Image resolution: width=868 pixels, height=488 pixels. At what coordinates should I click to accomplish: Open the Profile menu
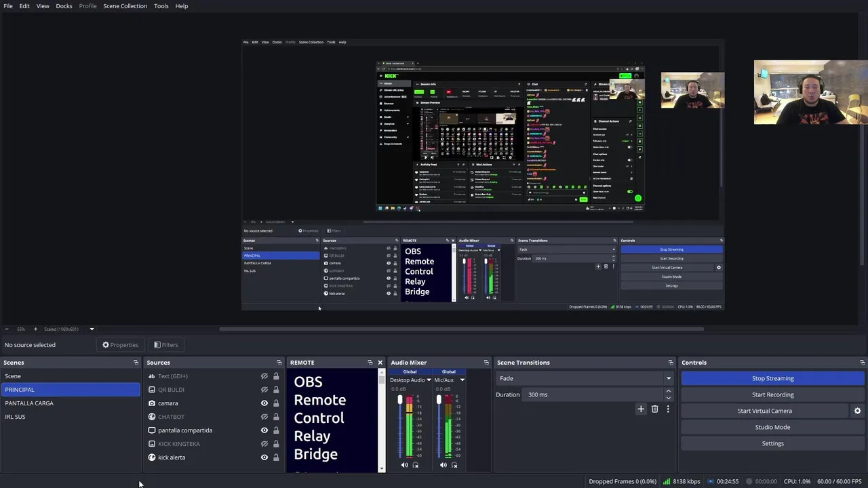pyautogui.click(x=87, y=6)
